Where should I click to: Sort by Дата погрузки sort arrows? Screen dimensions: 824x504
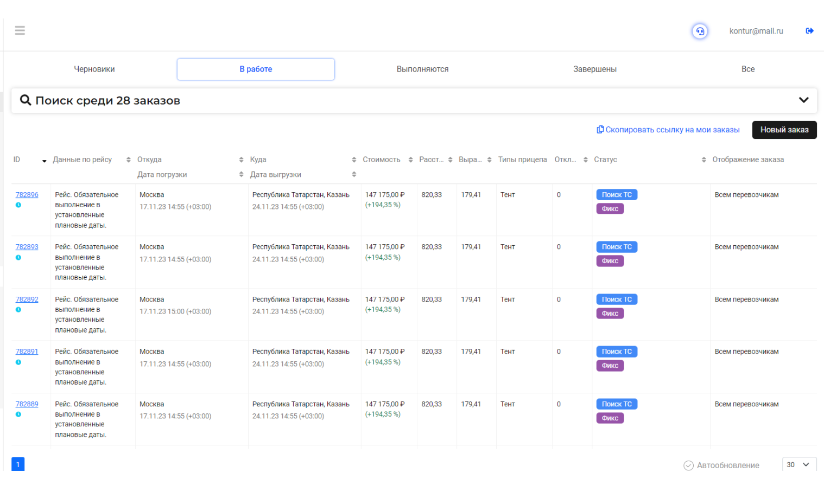242,174
